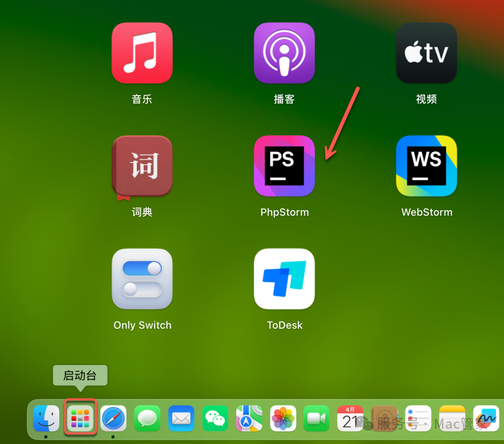
Task: Open PhpStorm from Launchpad
Action: [284, 166]
